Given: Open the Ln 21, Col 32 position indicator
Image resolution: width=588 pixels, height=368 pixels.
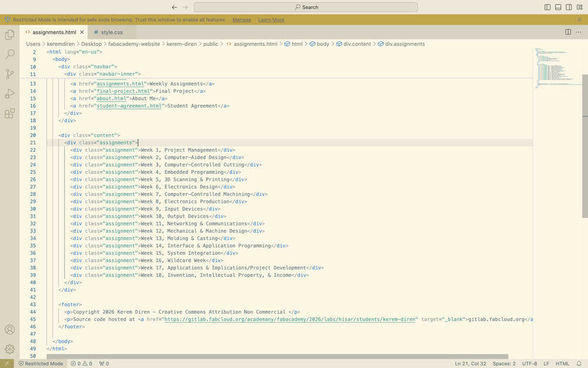Looking at the screenshot, I should pyautogui.click(x=470, y=363).
